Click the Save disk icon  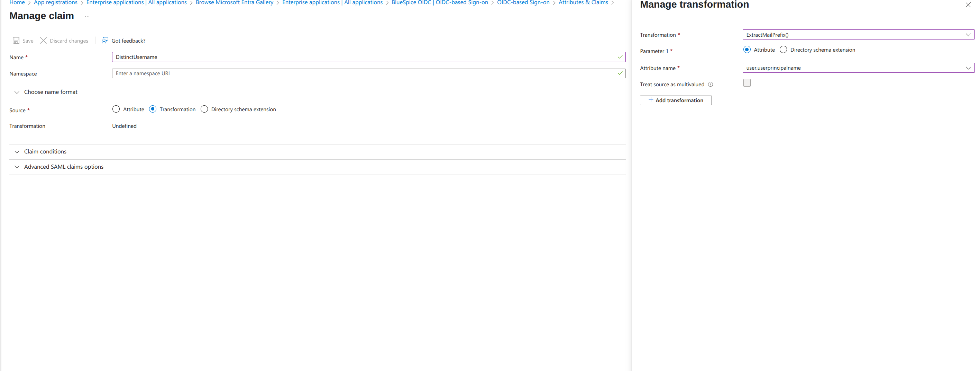[x=16, y=41]
